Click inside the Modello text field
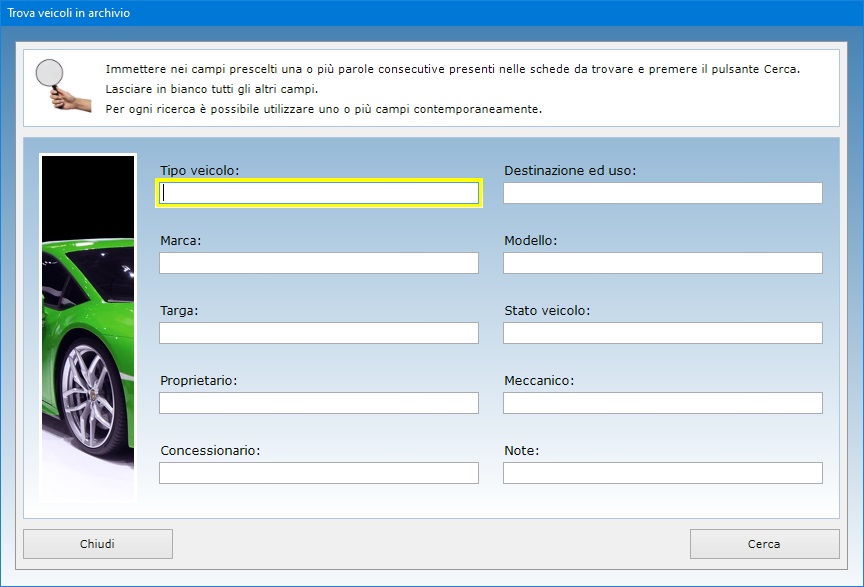Image resolution: width=864 pixels, height=587 pixels. click(x=662, y=263)
